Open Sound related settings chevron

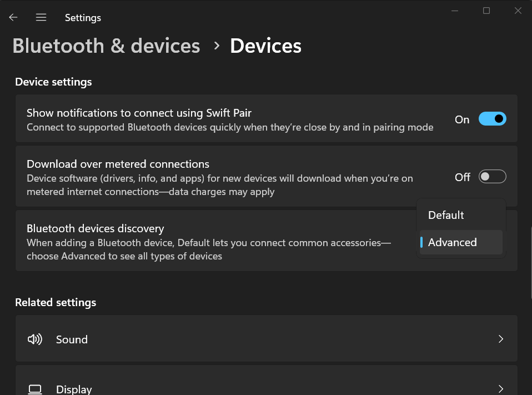501,339
